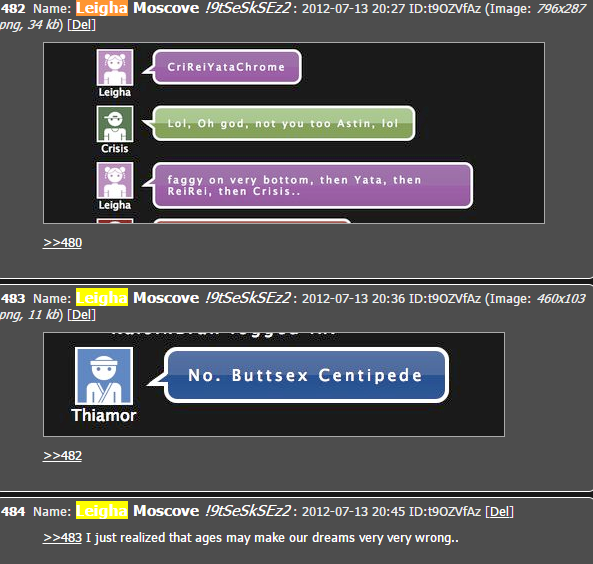
Task: Delete post 483 via its Del link
Action: [x=81, y=315]
